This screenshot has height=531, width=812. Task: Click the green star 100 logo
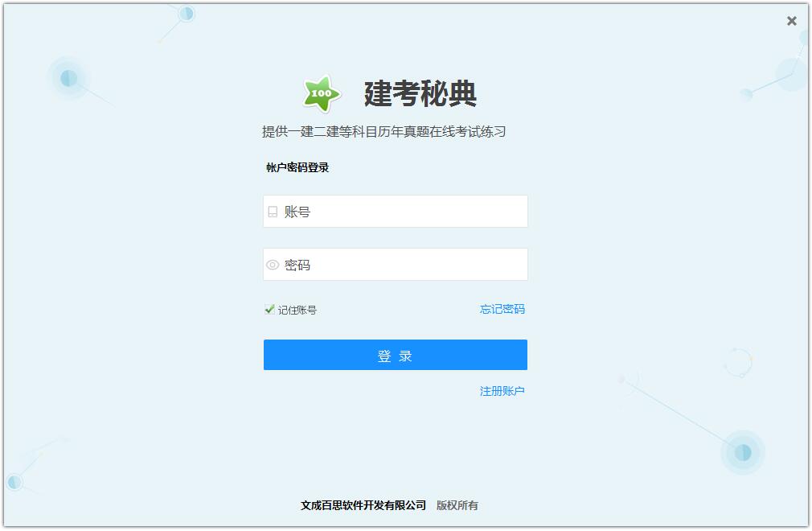click(322, 94)
